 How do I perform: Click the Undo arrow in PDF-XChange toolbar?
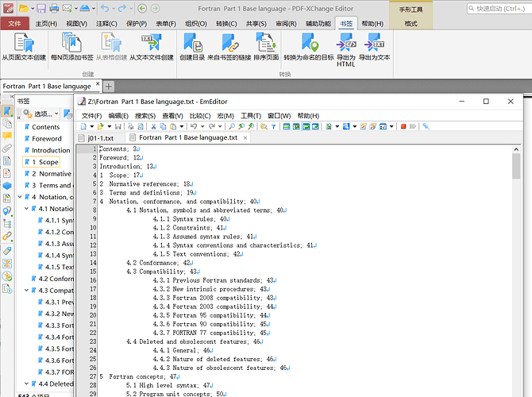coord(105,8)
